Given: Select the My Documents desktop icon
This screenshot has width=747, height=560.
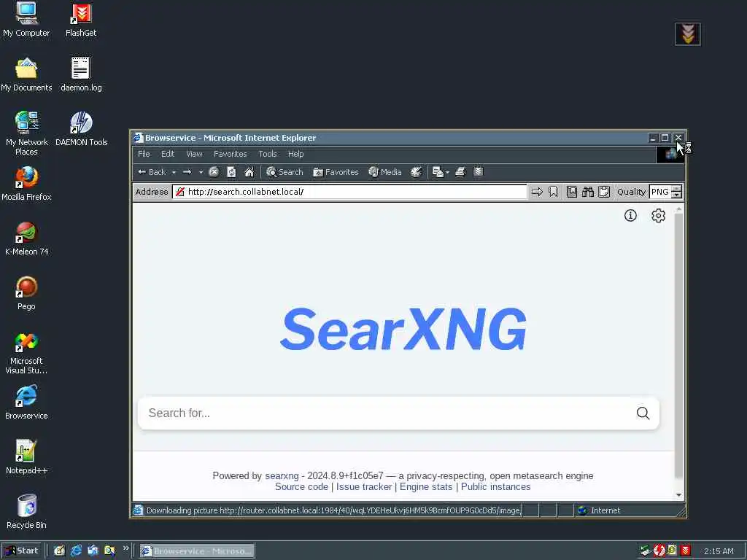Looking at the screenshot, I should pos(26,74).
